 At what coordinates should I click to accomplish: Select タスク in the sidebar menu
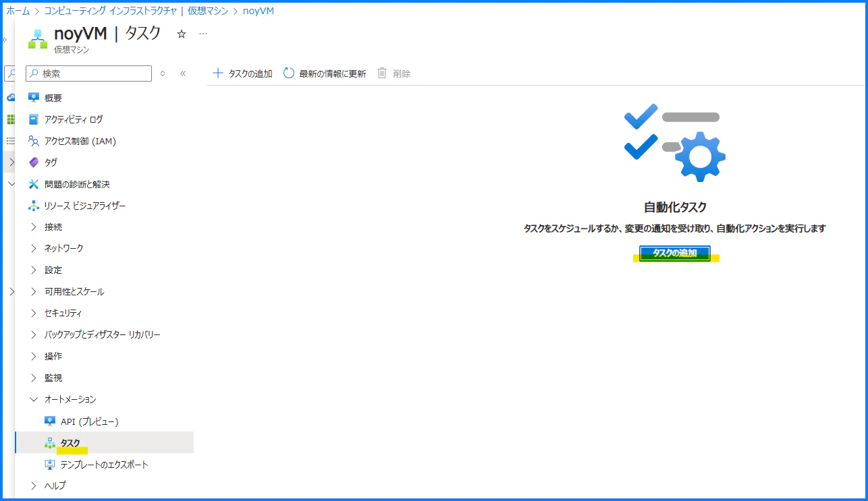tap(104, 443)
